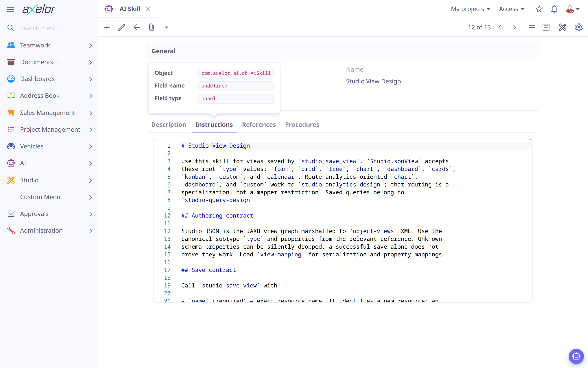Viewport: 588px width, 368px height.
Task: Open the My projects dropdown
Action: point(471,9)
